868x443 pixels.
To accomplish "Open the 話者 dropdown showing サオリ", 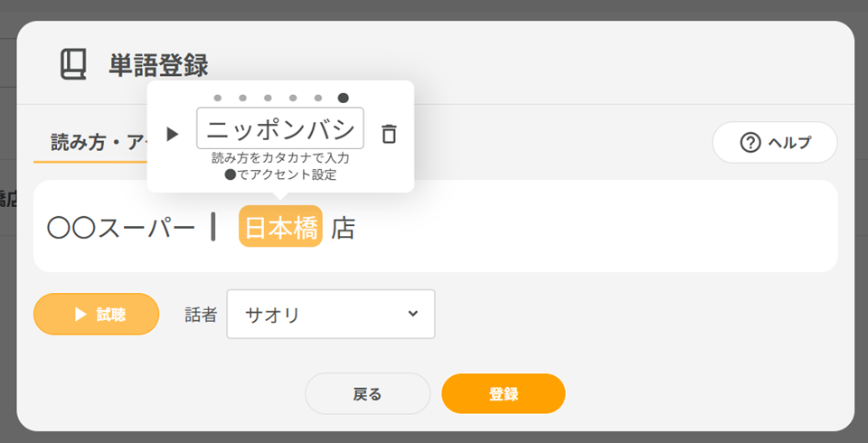I will pos(331,314).
